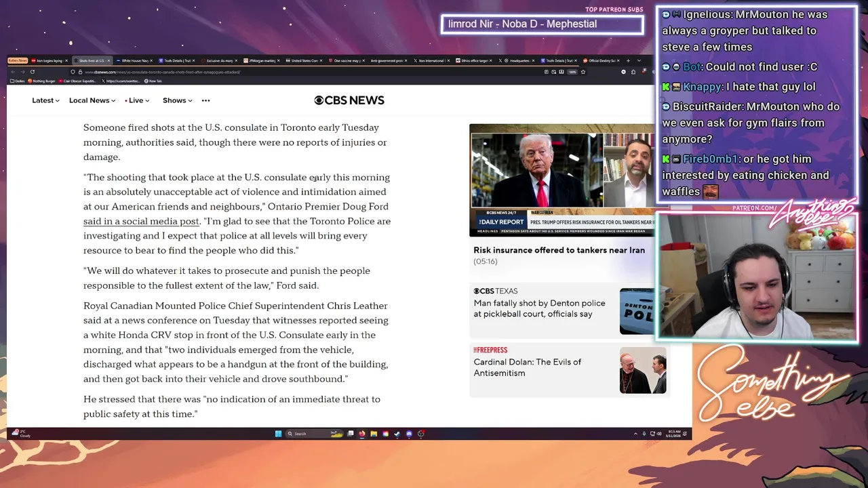This screenshot has height=488, width=868.
Task: Close the 'Shots fired at U.S.' tab
Action: (x=108, y=60)
